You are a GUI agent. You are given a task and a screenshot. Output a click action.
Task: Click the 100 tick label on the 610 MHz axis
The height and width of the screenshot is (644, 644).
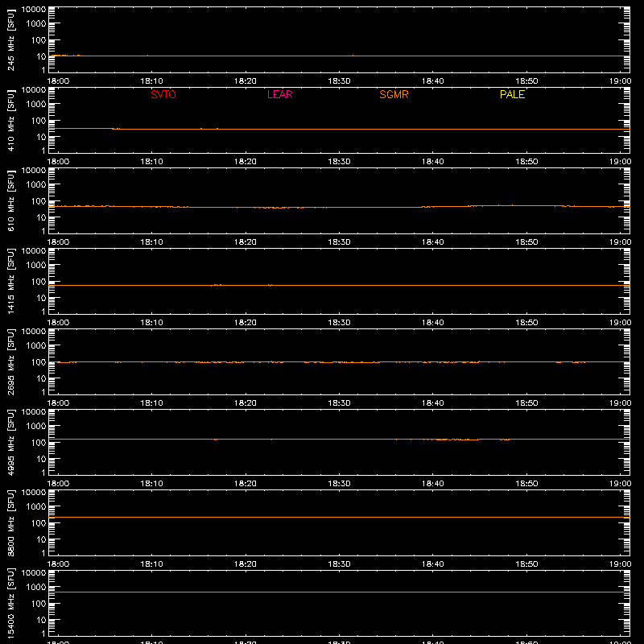(39, 201)
